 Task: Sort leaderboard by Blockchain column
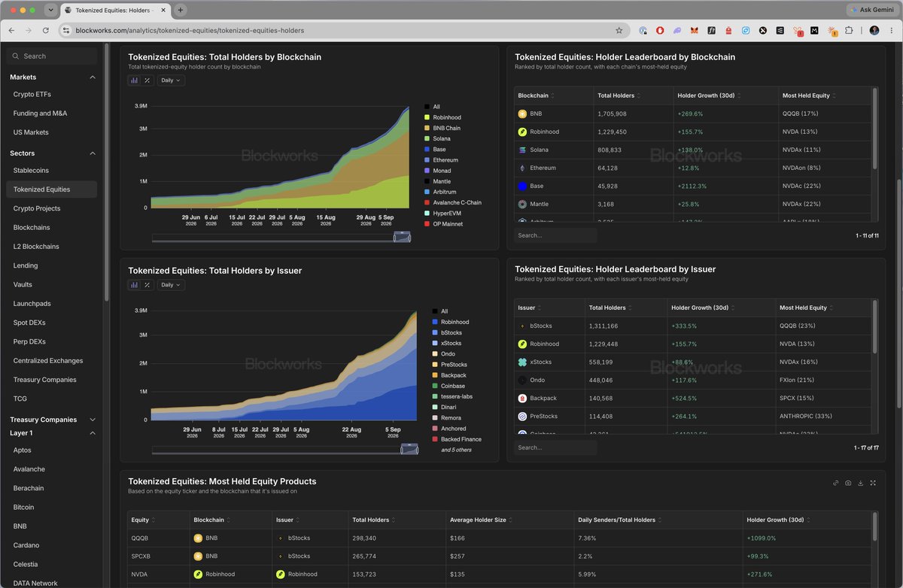(536, 95)
